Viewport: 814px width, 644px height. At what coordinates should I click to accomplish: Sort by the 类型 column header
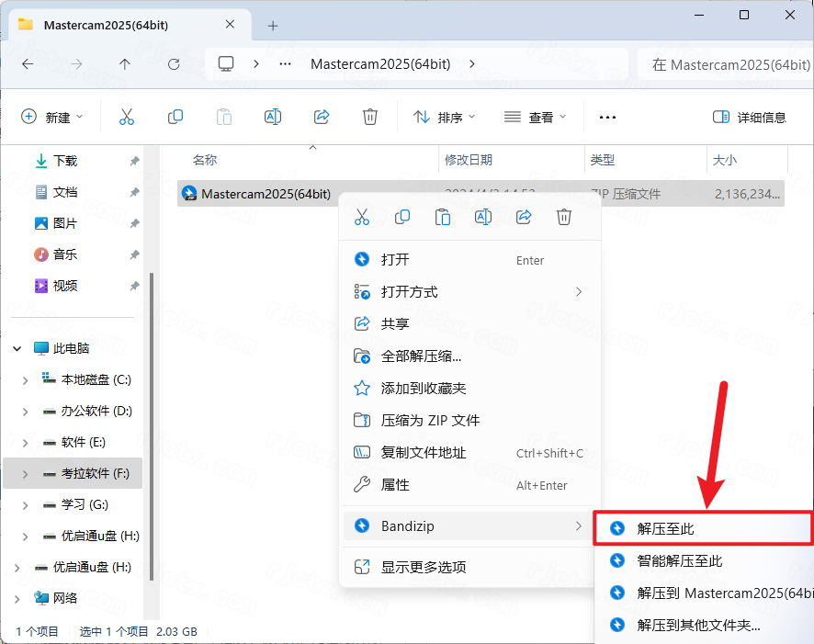pyautogui.click(x=602, y=160)
